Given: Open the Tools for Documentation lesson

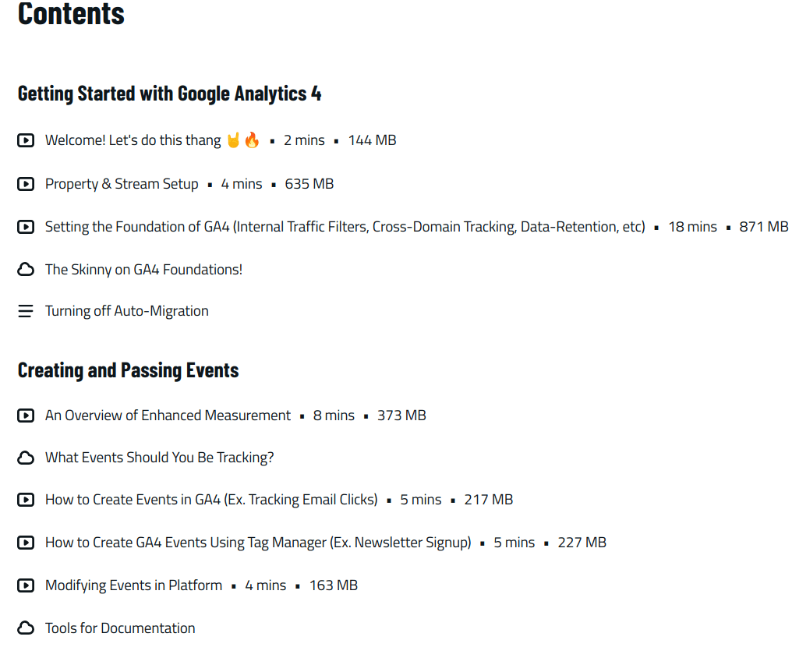Looking at the screenshot, I should [x=120, y=628].
